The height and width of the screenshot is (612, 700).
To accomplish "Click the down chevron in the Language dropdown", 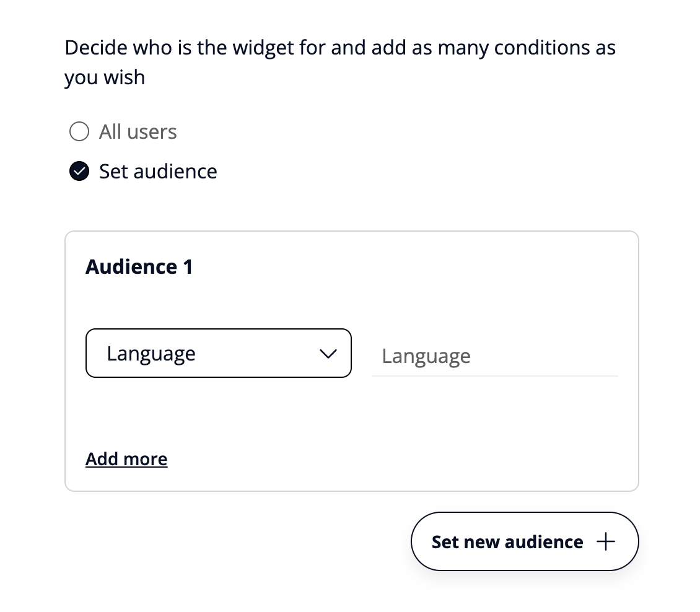I will point(327,354).
